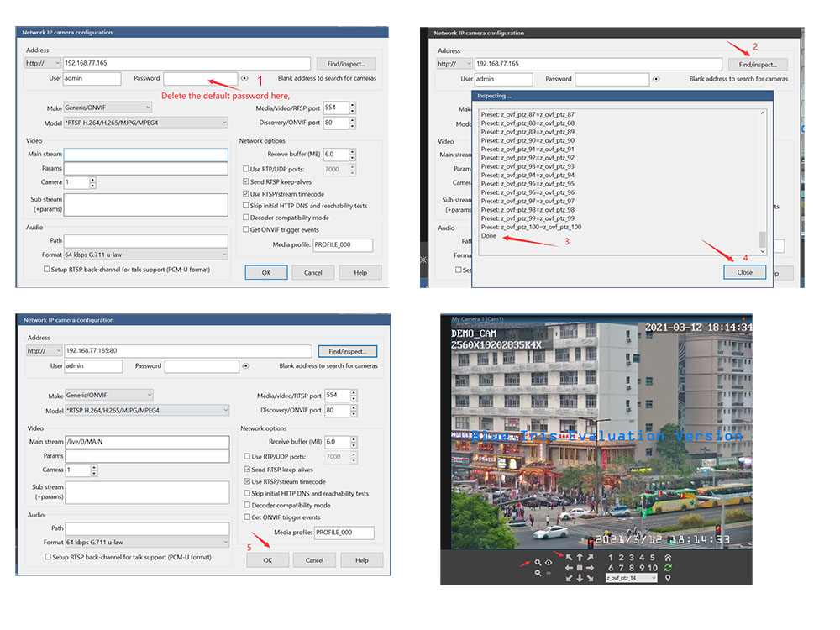Uncheck Use RTSP/stream timecode in blank Main stream dialog
The width and height of the screenshot is (840, 630).
pos(246,193)
